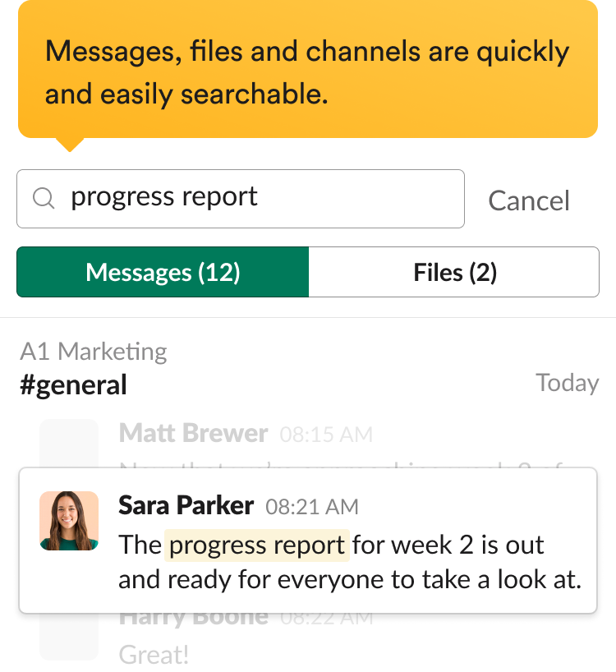Viewport: 616px width, 672px height.
Task: Open the #general channel heading
Action: click(x=73, y=384)
